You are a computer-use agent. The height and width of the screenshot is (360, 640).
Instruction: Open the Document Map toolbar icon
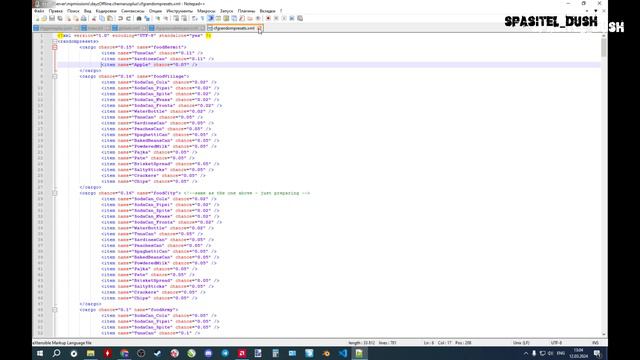(226, 18)
